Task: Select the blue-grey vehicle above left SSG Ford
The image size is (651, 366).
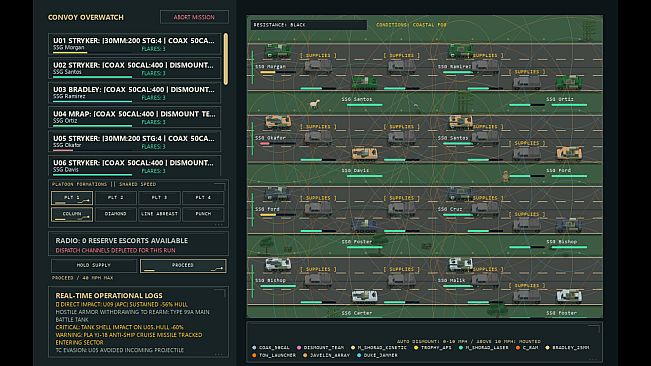Action: (278, 193)
